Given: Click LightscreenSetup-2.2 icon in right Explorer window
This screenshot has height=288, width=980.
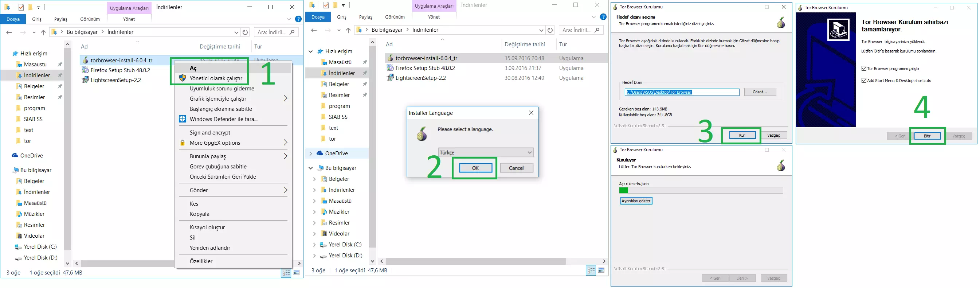Looking at the screenshot, I should (390, 78).
